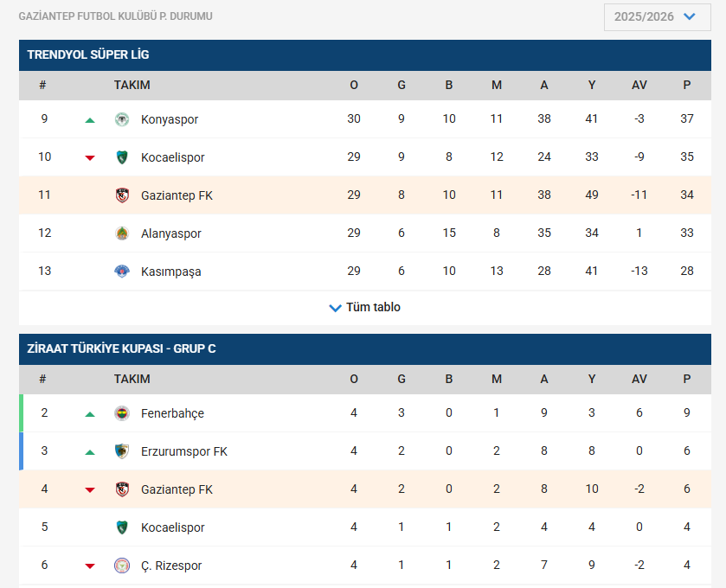This screenshot has height=588, width=726.
Task: Click the chevron beside Tüm tablo
Action: point(336,308)
